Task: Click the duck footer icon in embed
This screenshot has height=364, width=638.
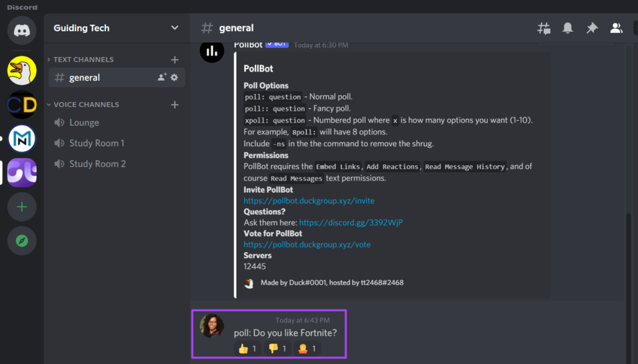Action: tap(249, 282)
